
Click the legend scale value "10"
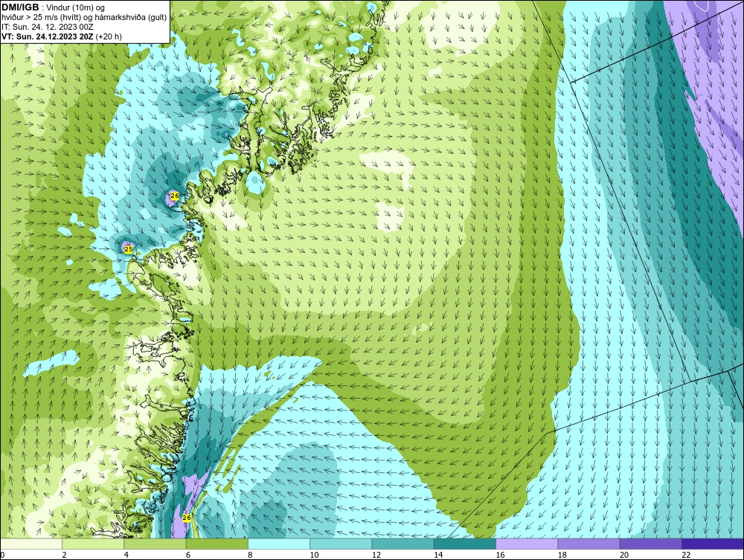[x=314, y=555]
